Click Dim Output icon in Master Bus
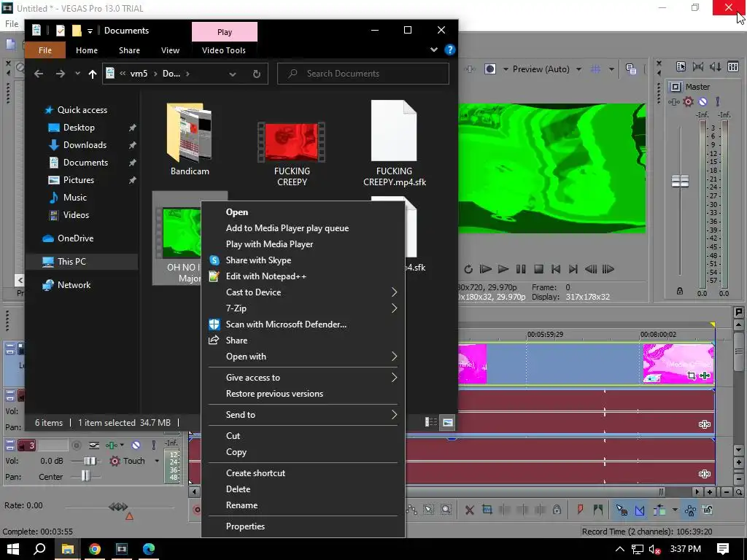Image resolution: width=747 pixels, height=560 pixels. coord(716,66)
